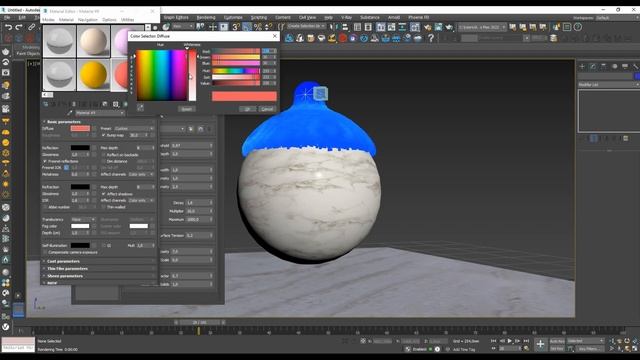Undo the last action in main toolbar
The height and width of the screenshot is (360, 640).
click(8, 27)
